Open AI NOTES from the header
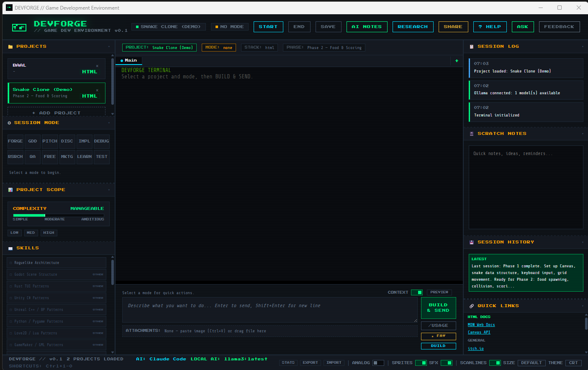This screenshot has width=588, height=370. (367, 27)
